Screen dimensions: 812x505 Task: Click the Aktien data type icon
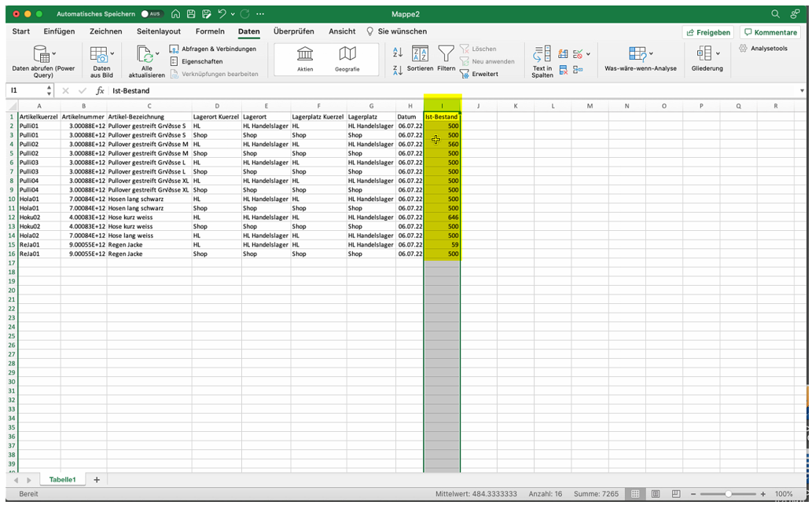pos(305,54)
